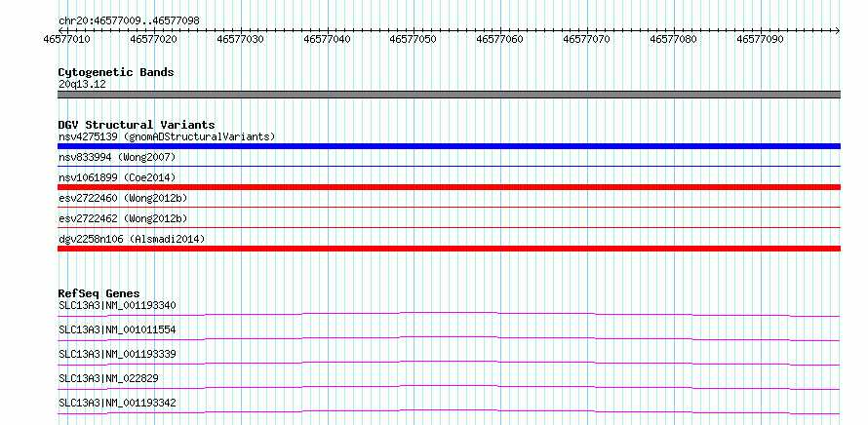Viewport: 868px width, 425px height.
Task: Select the thin blue nsv833994 variant line
Action: [449, 166]
